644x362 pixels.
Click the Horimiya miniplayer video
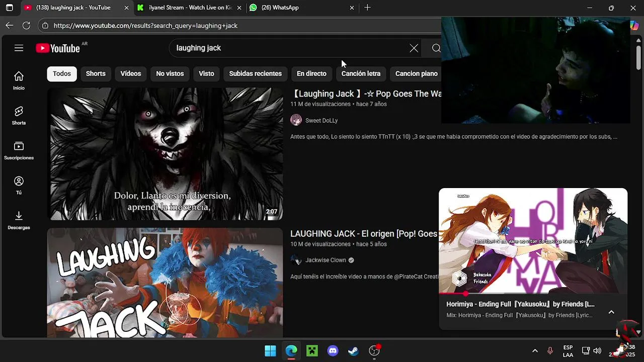(533, 241)
